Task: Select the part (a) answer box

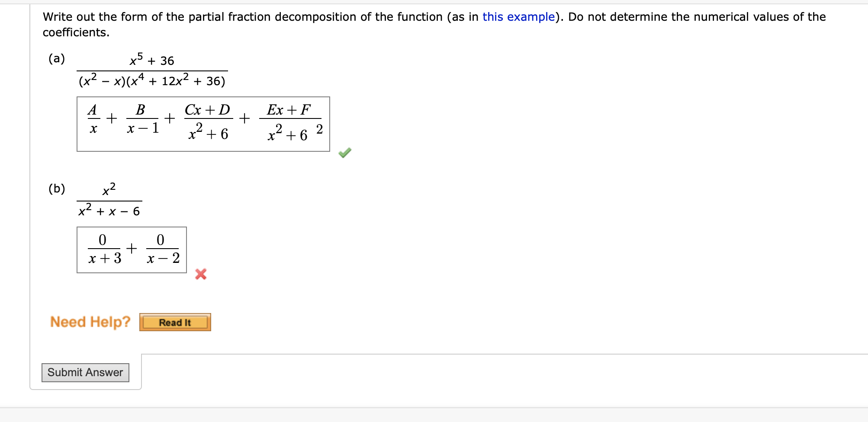Action: (203, 124)
